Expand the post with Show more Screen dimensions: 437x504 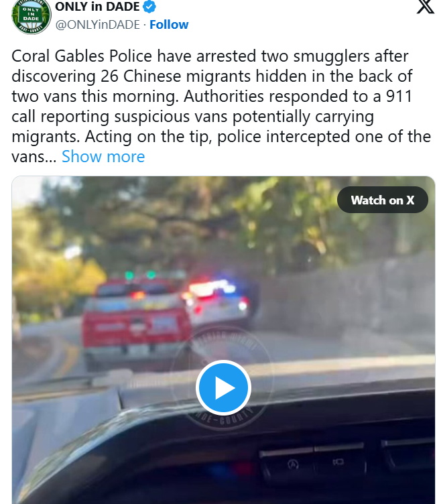(x=103, y=157)
